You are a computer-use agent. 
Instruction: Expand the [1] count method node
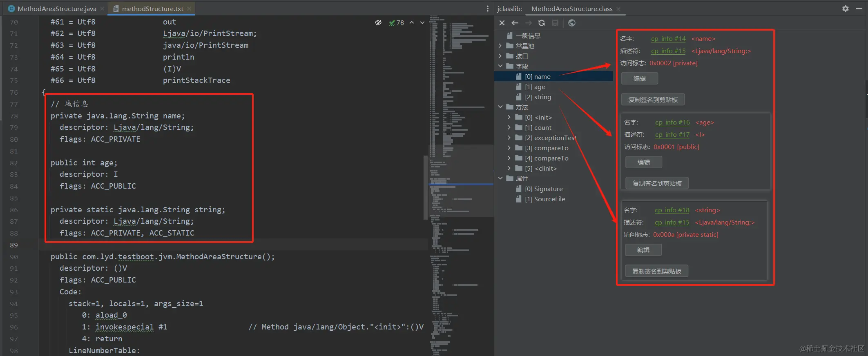click(509, 127)
